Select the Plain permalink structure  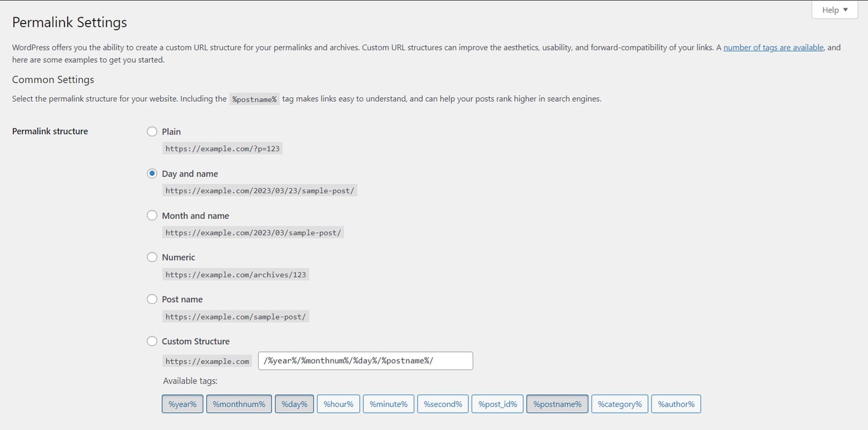point(152,132)
